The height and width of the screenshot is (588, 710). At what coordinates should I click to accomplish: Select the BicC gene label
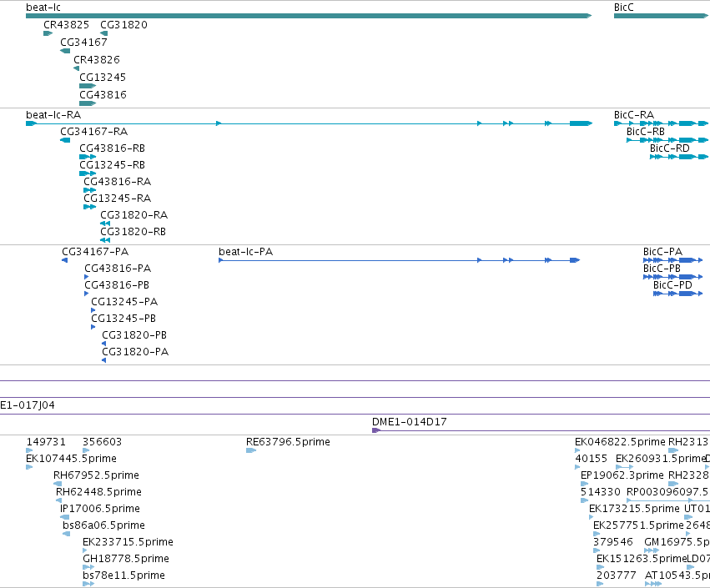623,8
